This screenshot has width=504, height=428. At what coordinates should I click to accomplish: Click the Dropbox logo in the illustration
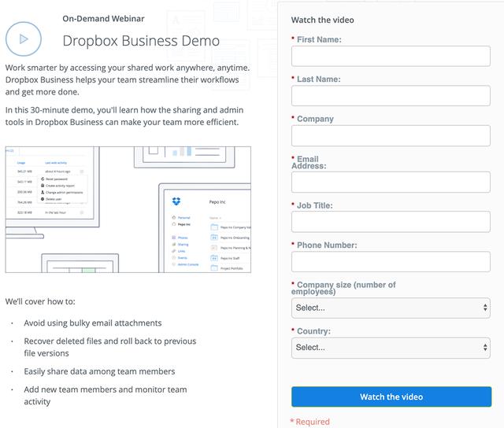click(176, 201)
